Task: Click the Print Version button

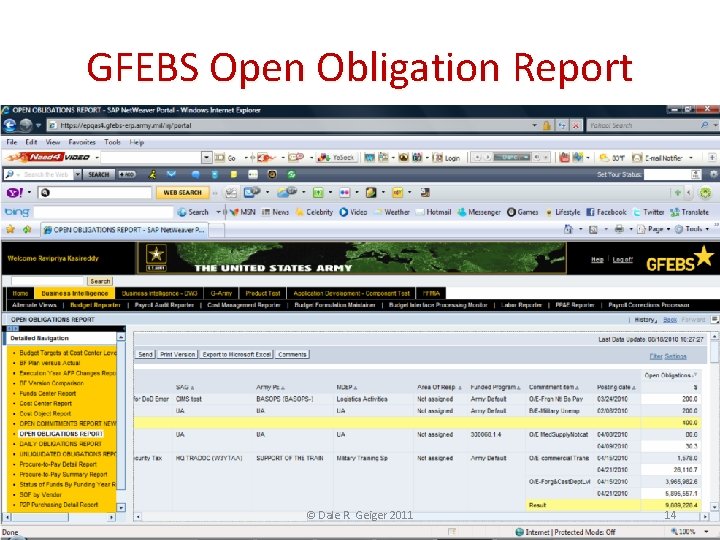Action: [x=178, y=354]
